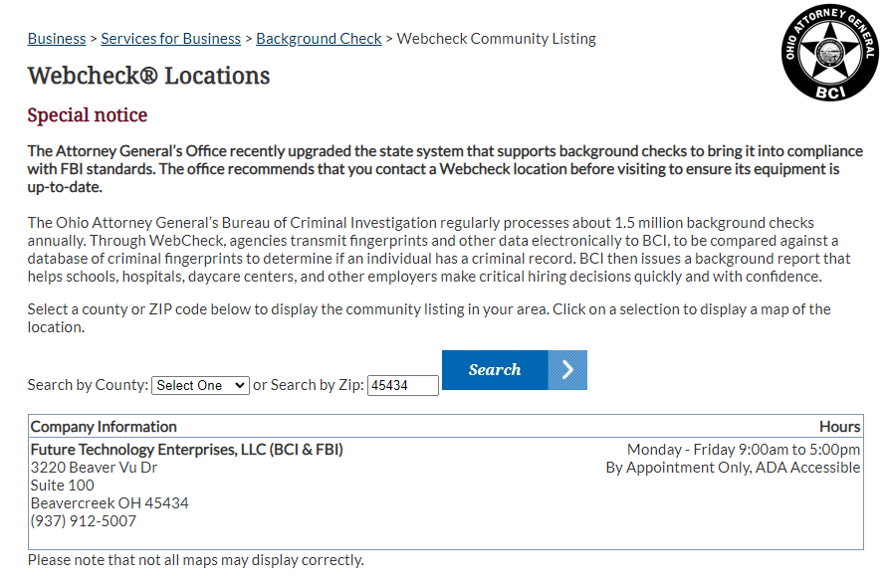Click the Beavercreek OH 45434 line

110,503
